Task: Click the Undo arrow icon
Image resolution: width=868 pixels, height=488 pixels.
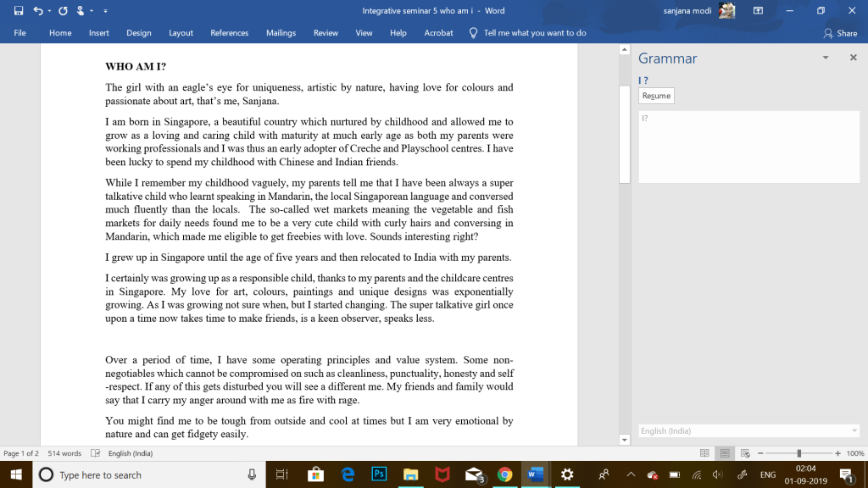Action: click(38, 11)
